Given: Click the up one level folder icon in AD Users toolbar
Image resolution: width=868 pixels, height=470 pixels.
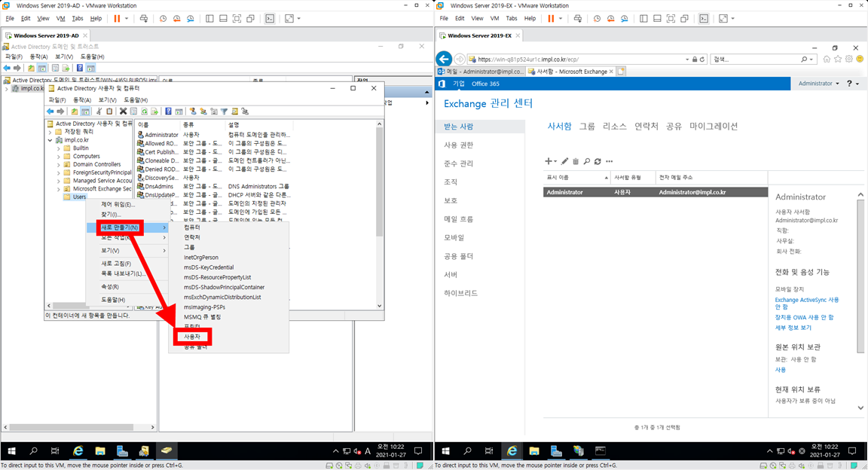Looking at the screenshot, I should click(x=74, y=111).
